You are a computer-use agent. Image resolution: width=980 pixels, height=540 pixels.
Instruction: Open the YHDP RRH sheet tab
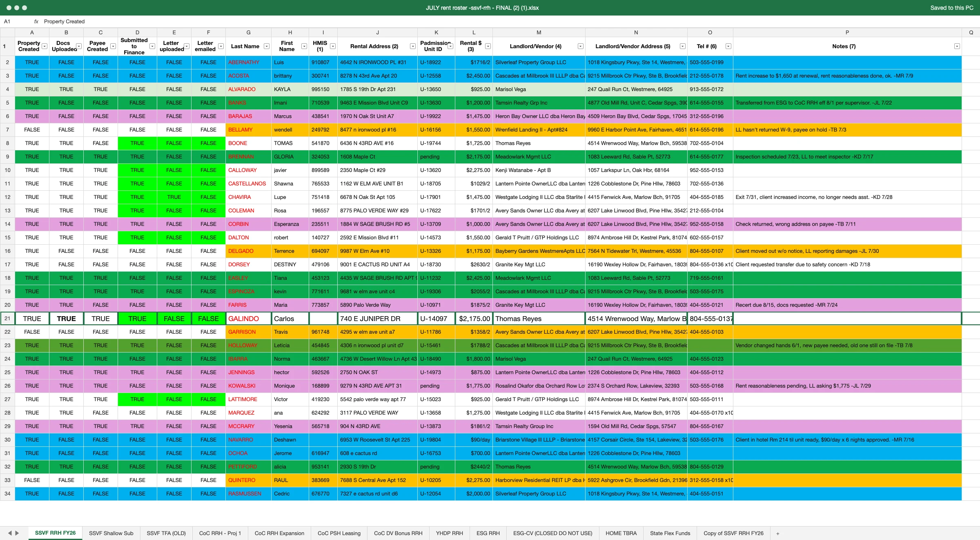(449, 533)
